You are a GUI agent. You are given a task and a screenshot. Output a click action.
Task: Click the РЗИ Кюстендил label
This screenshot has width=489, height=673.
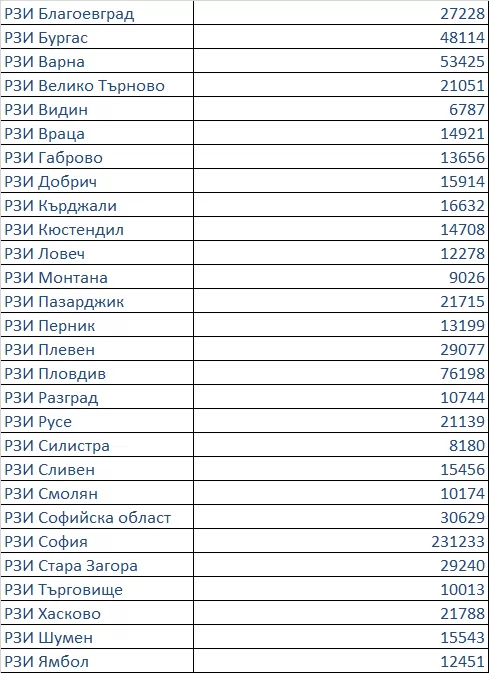tap(64, 230)
